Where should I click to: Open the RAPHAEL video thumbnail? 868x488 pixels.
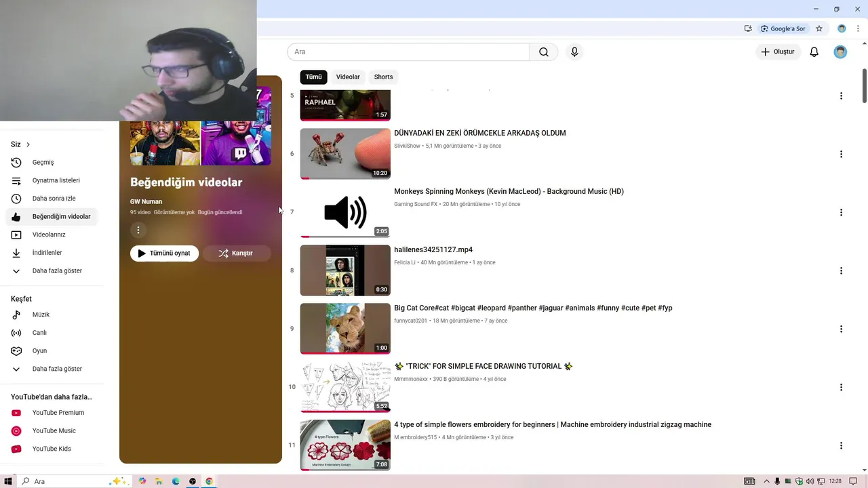click(x=345, y=105)
